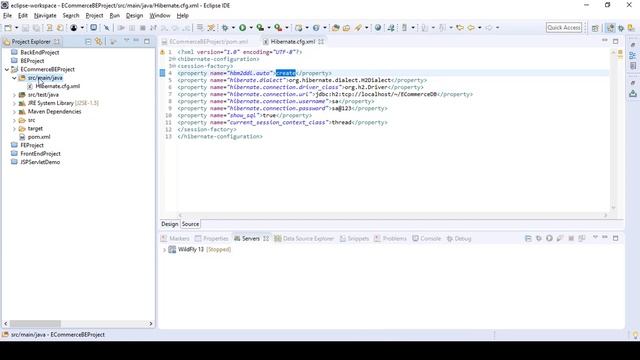This screenshot has width=640, height=360.
Task: Select Hibernate.cfg.xml in Project Explorer
Action: pos(58,86)
